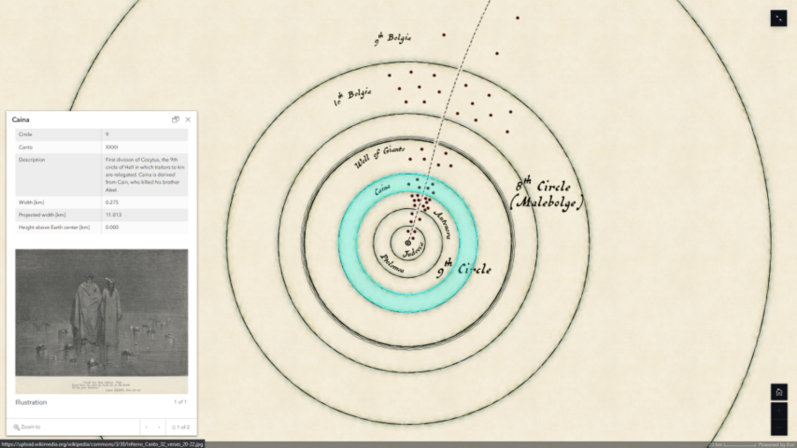Click the home default extent button
The height and width of the screenshot is (448, 797).
click(779, 392)
